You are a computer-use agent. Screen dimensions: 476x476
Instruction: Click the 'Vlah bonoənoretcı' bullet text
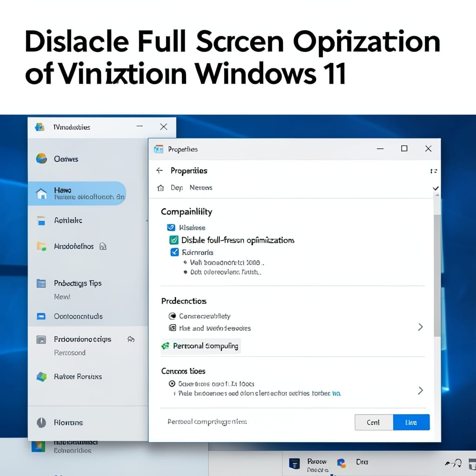(227, 262)
